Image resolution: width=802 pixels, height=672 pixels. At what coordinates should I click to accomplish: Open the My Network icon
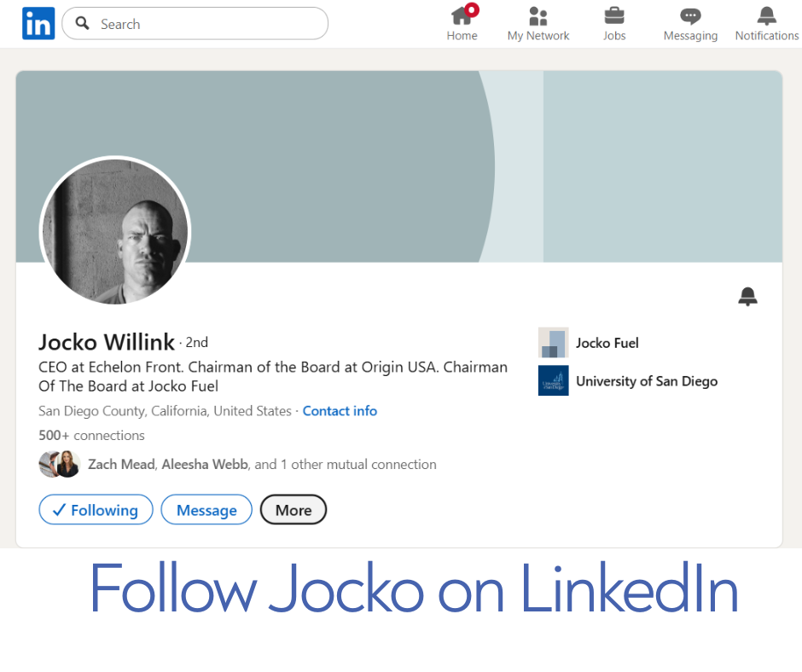(x=538, y=16)
